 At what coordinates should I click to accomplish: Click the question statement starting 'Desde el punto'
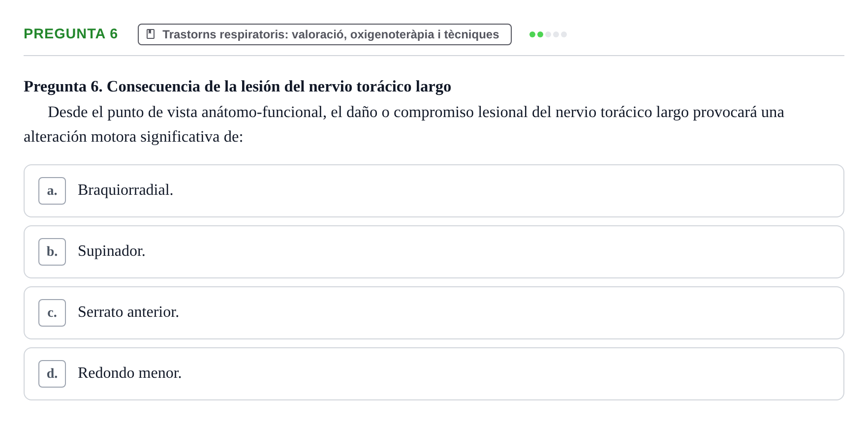[x=404, y=124]
